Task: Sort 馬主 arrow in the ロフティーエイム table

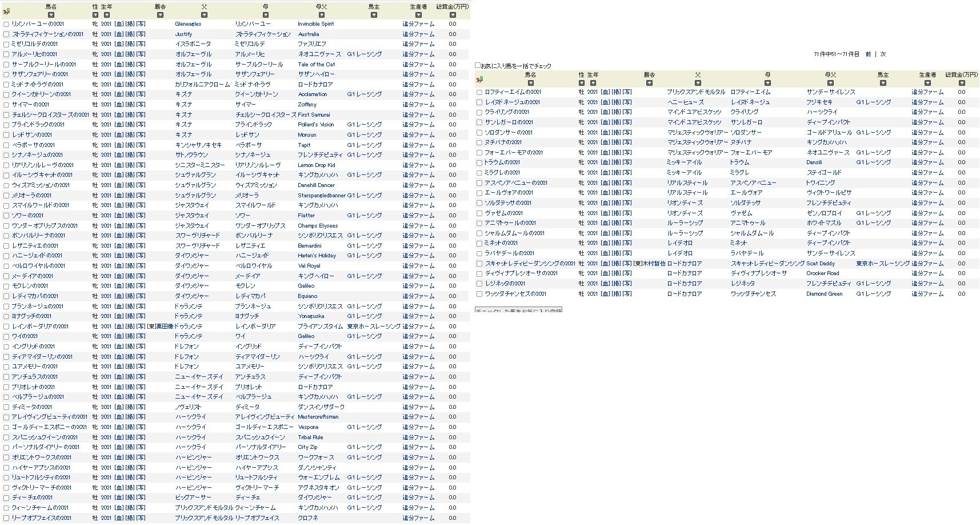Action: [x=883, y=83]
